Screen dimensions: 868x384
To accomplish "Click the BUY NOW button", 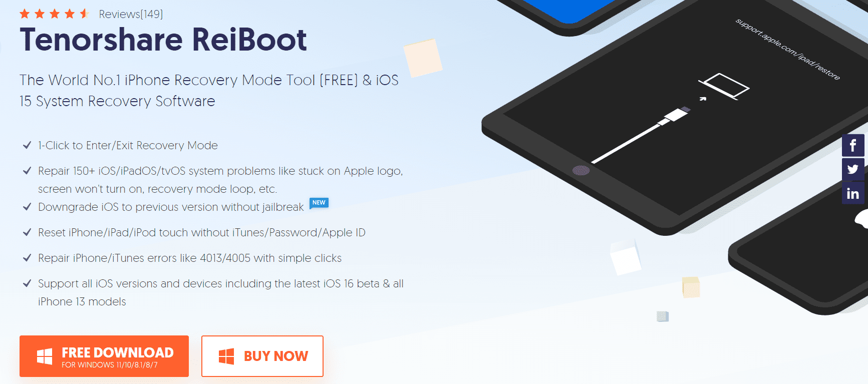I will tap(262, 356).
